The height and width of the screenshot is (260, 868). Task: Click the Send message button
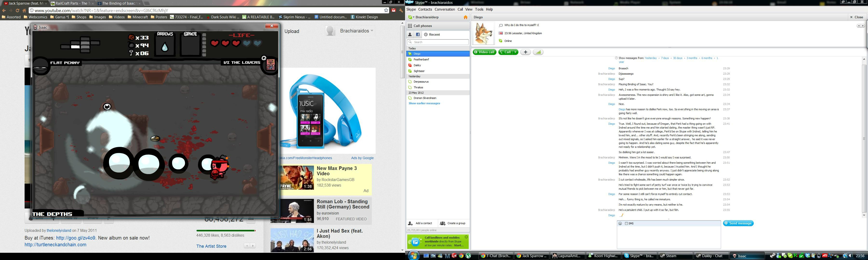(x=738, y=223)
